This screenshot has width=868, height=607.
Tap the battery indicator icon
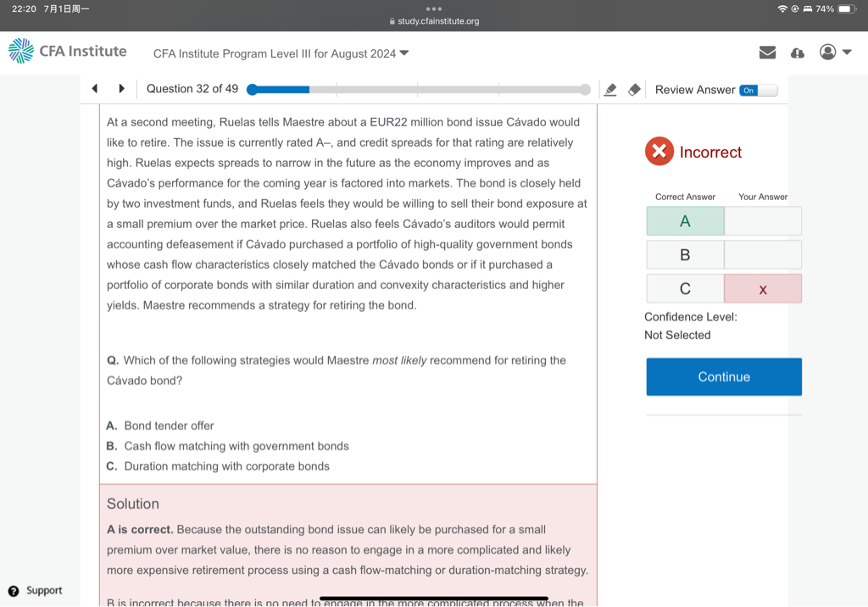point(847,8)
